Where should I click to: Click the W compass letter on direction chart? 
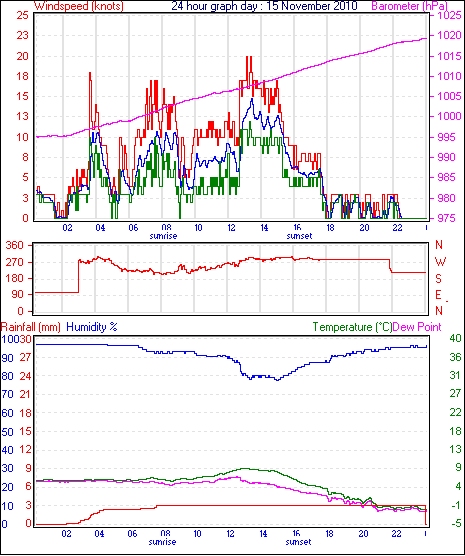click(440, 262)
